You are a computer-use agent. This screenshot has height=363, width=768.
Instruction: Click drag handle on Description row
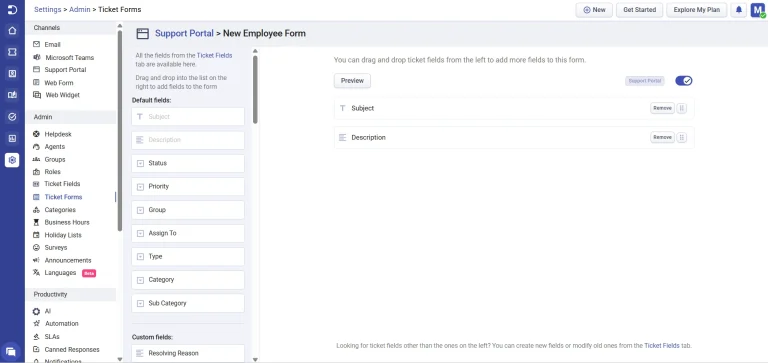(x=681, y=138)
